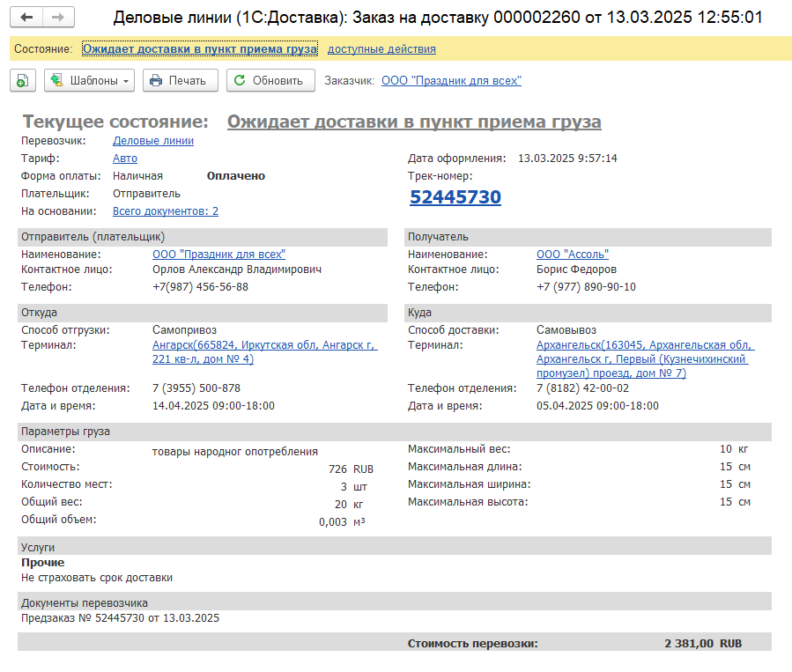The height and width of the screenshot is (672, 792).
Task: Click the Печать button
Action: [181, 80]
